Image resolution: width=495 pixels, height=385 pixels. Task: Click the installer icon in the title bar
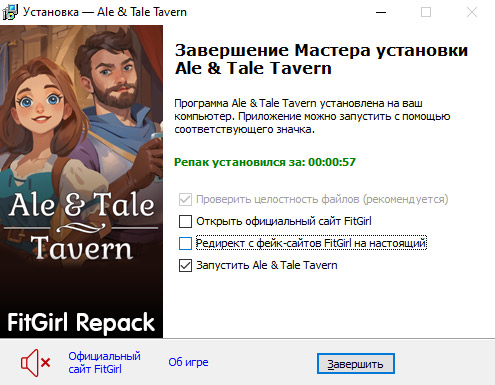click(10, 12)
